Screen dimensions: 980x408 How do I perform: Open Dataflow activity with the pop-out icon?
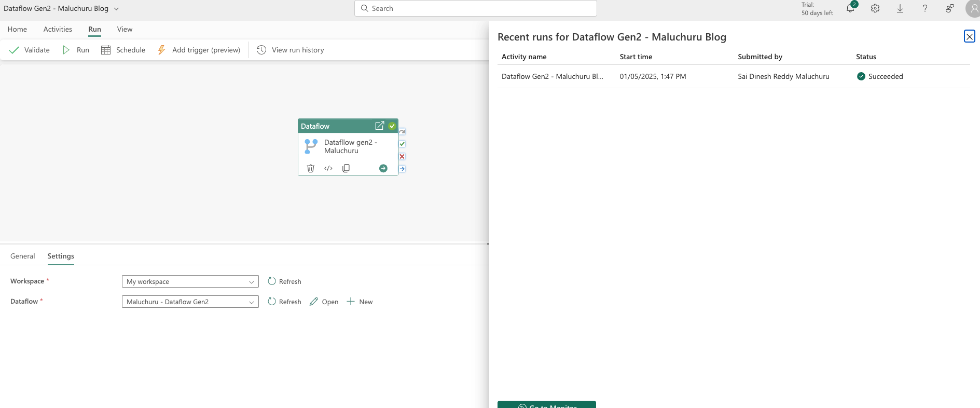380,126
